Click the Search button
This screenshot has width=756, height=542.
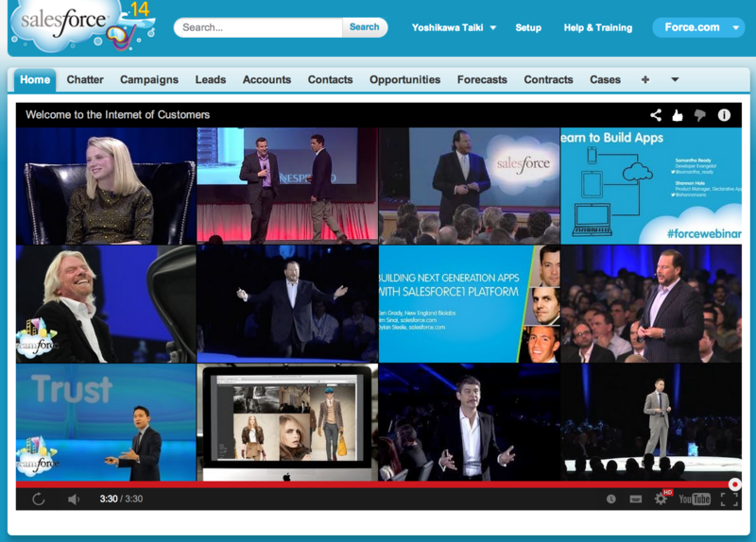[365, 27]
